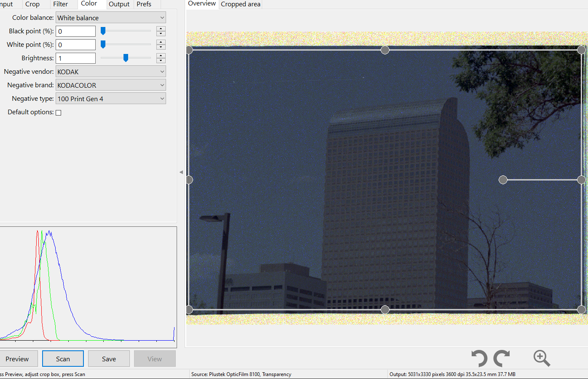Screen dimensions: 588x379
Task: Open the Color balance dropdown
Action: [111, 18]
